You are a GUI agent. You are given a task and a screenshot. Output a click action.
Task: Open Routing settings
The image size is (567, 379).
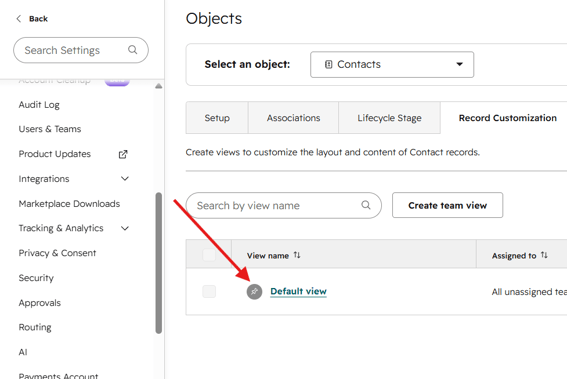35,327
